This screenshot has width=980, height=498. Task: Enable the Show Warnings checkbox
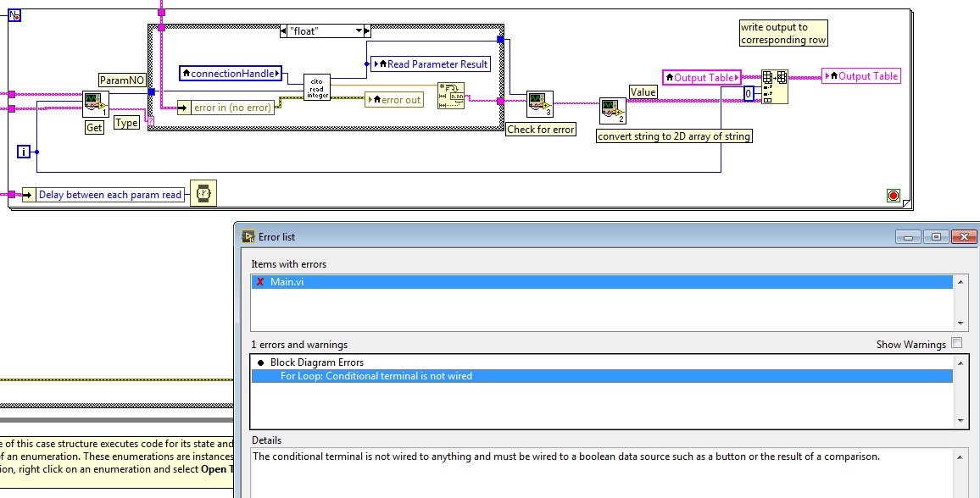click(956, 343)
